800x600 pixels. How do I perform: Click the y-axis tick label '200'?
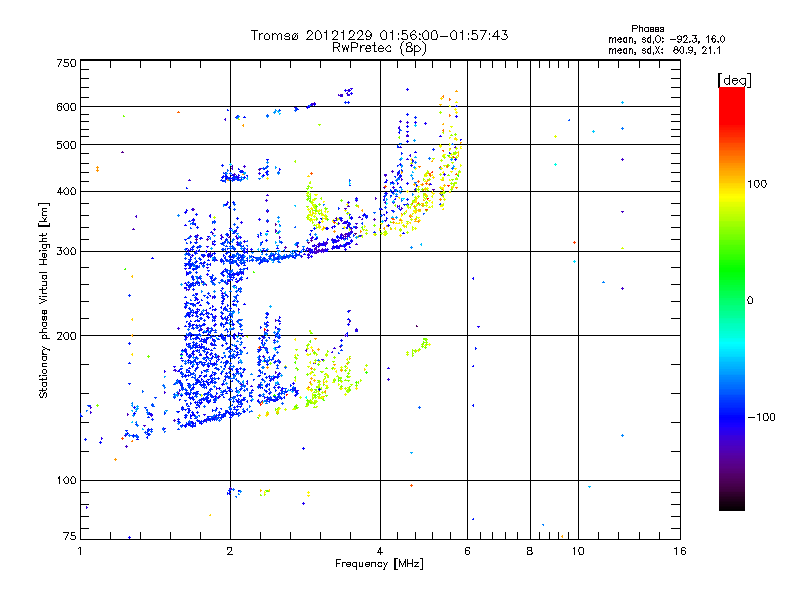[x=67, y=336]
